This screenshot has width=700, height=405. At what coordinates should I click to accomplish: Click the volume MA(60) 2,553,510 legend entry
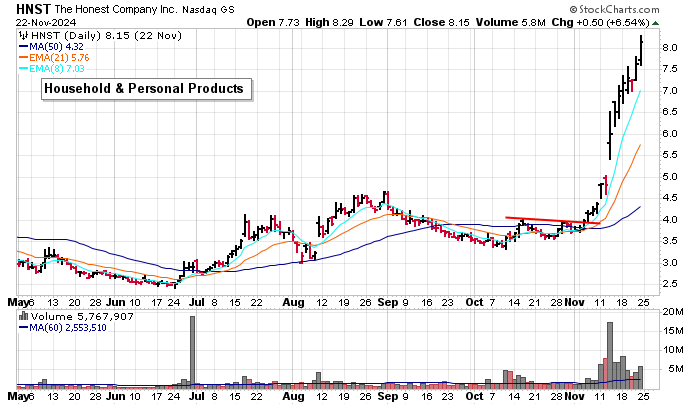pos(62,328)
